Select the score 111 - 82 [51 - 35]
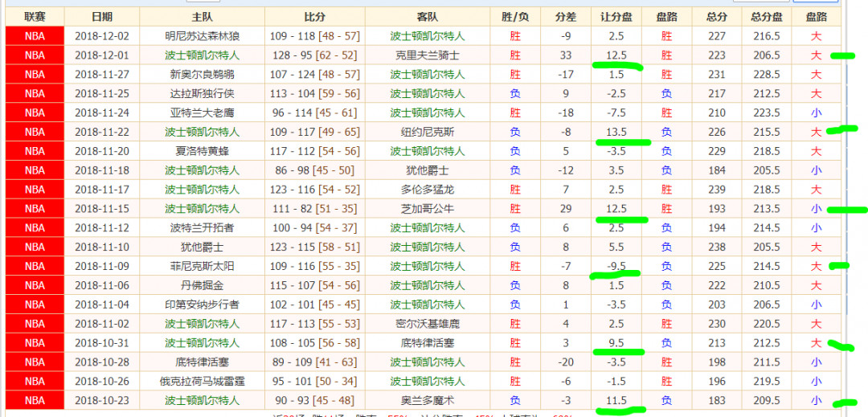 pyautogui.click(x=315, y=209)
